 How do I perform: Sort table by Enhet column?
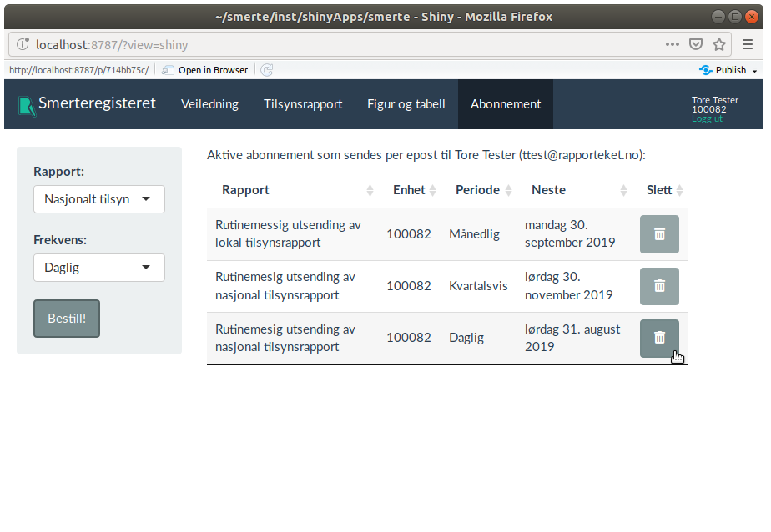(409, 190)
